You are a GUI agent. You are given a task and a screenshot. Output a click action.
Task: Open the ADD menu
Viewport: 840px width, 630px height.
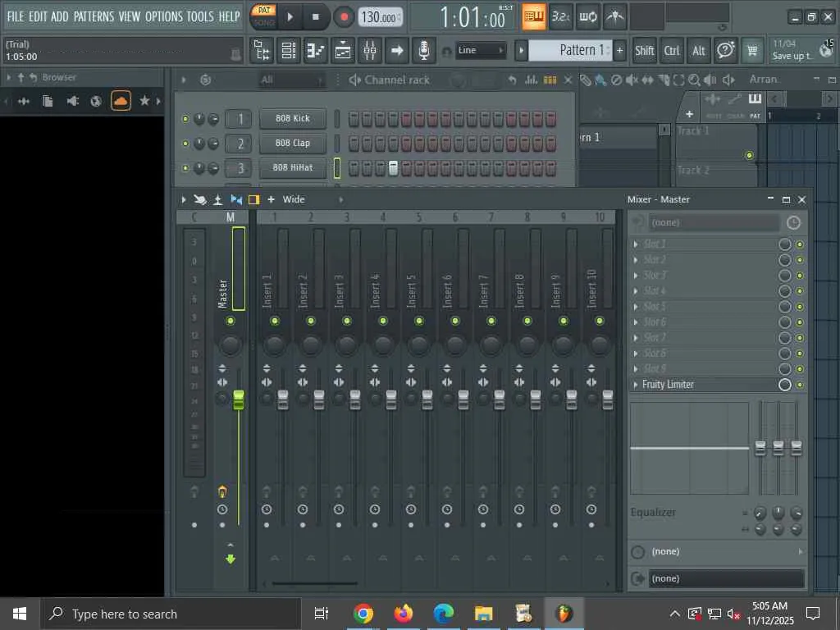click(x=59, y=16)
